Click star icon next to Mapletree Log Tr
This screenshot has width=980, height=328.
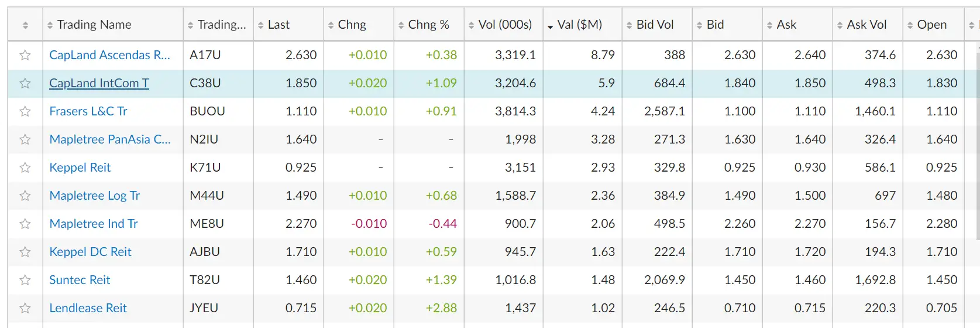pyautogui.click(x=25, y=196)
